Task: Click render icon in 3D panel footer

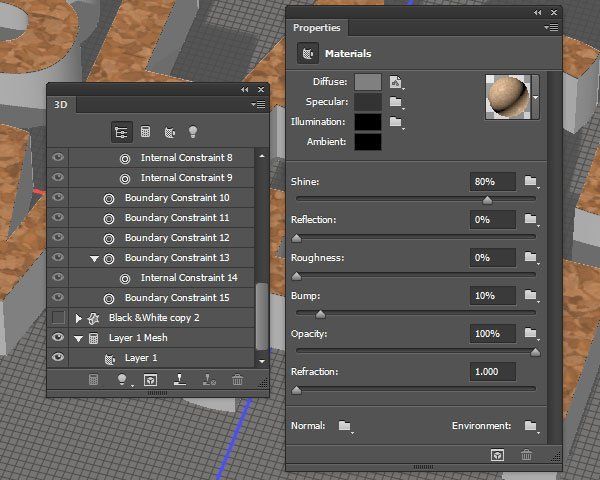Action: (x=150, y=380)
